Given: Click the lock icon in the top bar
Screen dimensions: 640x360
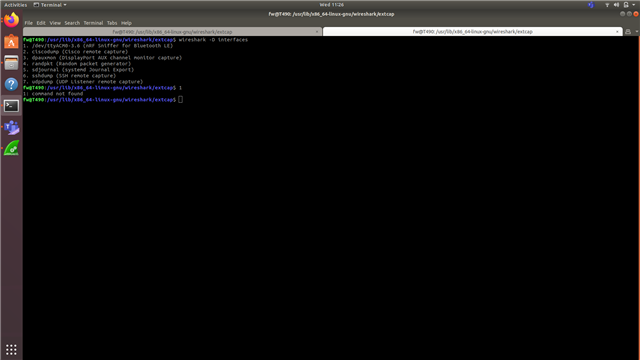Looking at the screenshot, I should point(626,5).
